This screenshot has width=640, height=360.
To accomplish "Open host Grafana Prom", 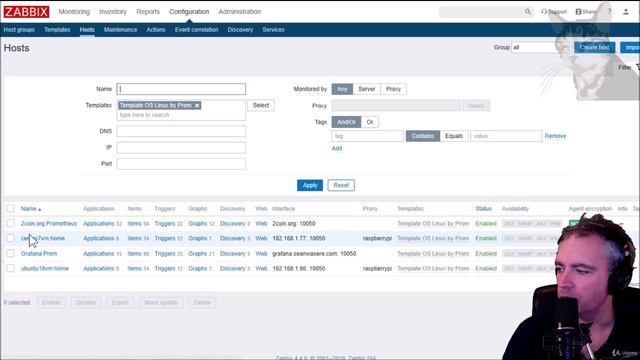I will tap(39, 253).
